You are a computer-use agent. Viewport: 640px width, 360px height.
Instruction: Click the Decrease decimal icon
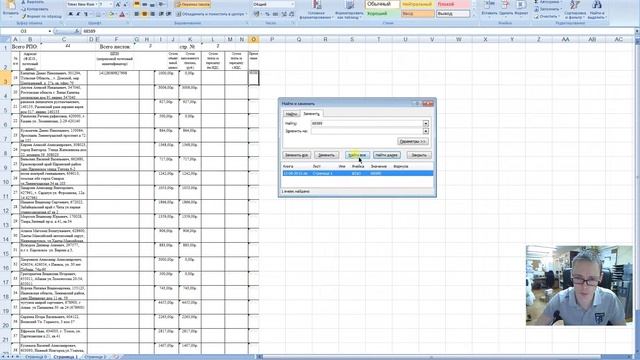(x=291, y=14)
